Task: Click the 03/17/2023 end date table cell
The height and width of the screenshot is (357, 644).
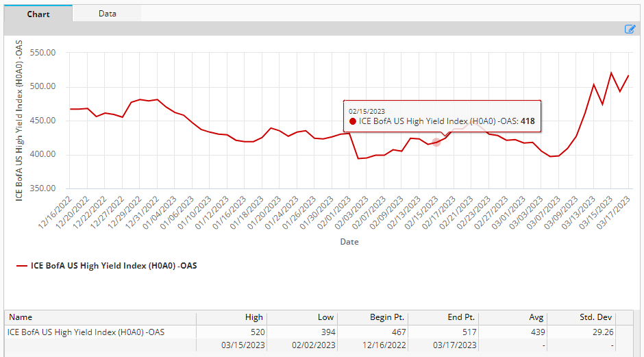Action: coord(443,345)
